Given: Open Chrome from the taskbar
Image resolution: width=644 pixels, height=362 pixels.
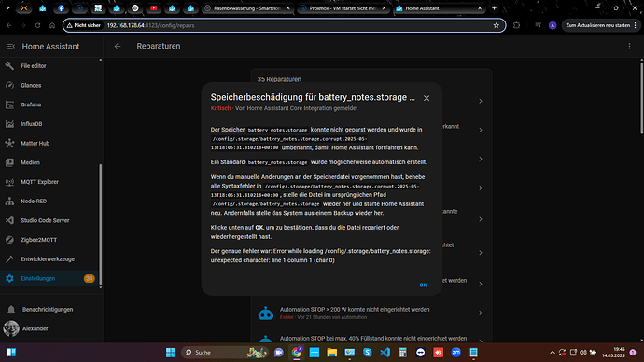Looking at the screenshot, I should click(297, 353).
